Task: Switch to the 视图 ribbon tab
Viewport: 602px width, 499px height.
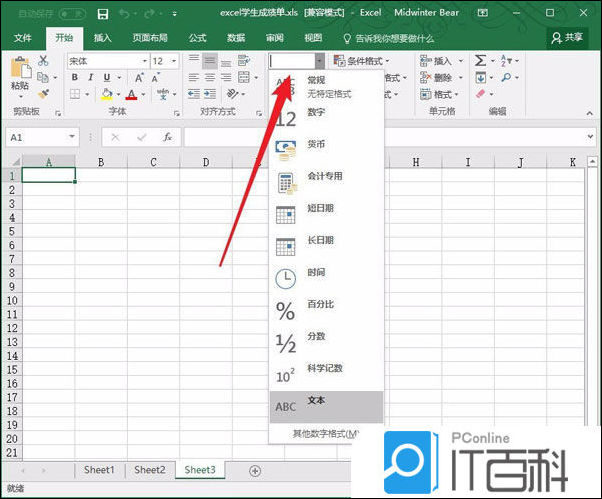Action: tap(313, 38)
